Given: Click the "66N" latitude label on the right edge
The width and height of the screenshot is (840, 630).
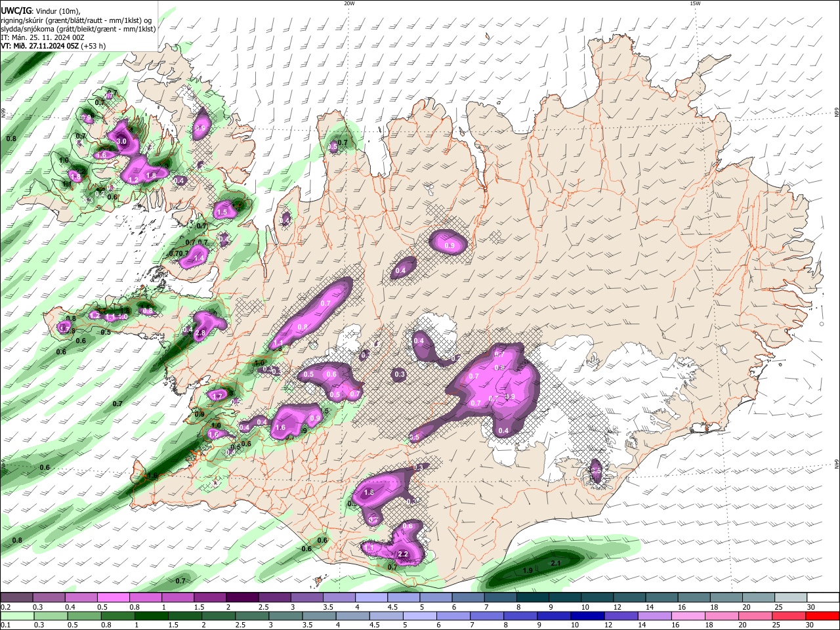Looking at the screenshot, I should coord(836,113).
